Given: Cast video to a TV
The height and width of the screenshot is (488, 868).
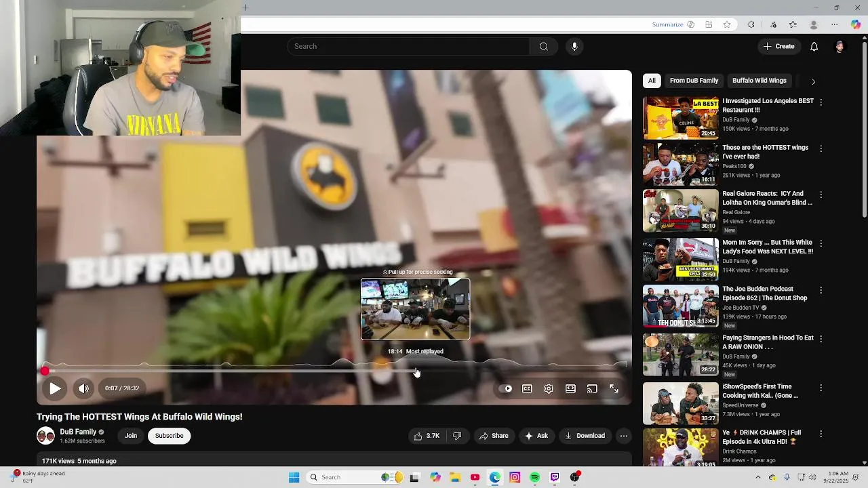Looking at the screenshot, I should (592, 388).
